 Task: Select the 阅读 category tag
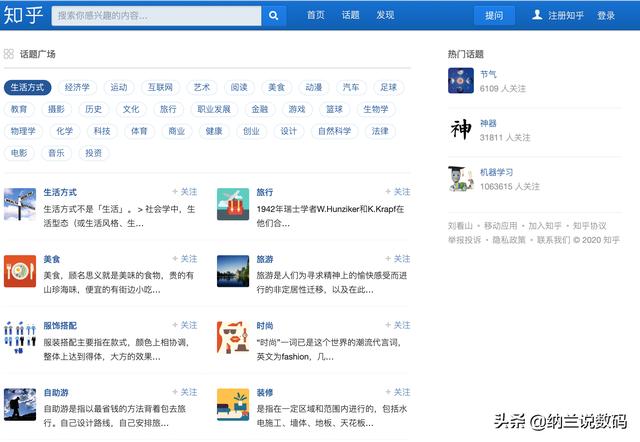pos(239,87)
